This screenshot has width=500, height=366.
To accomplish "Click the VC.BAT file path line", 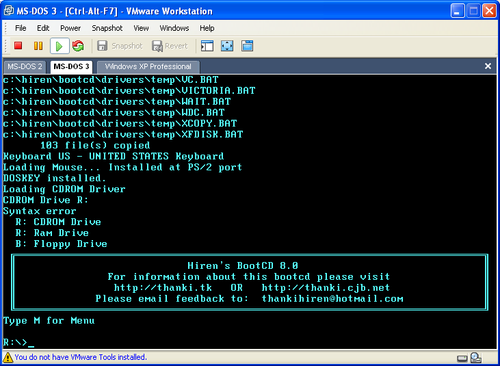I will coord(111,80).
